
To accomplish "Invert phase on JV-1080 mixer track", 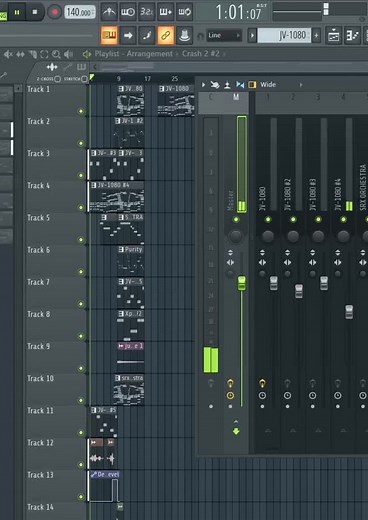I will point(262,252).
